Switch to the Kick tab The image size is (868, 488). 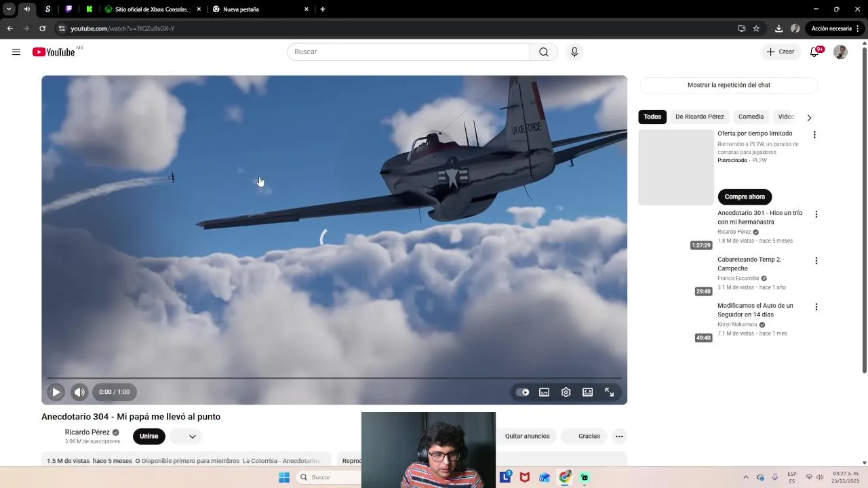[90, 9]
